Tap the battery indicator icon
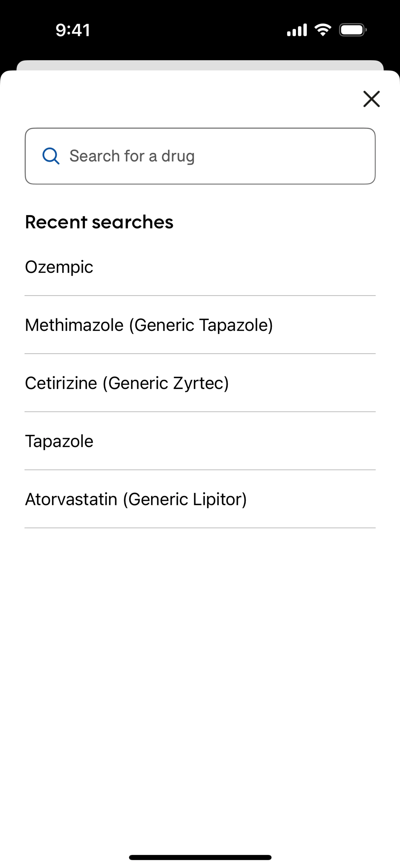Image resolution: width=400 pixels, height=868 pixels. (352, 30)
